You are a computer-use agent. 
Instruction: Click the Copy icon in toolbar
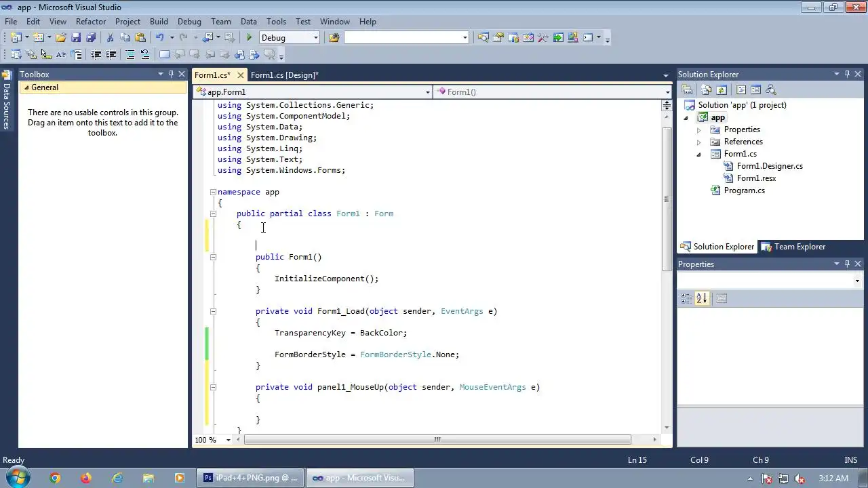(125, 37)
